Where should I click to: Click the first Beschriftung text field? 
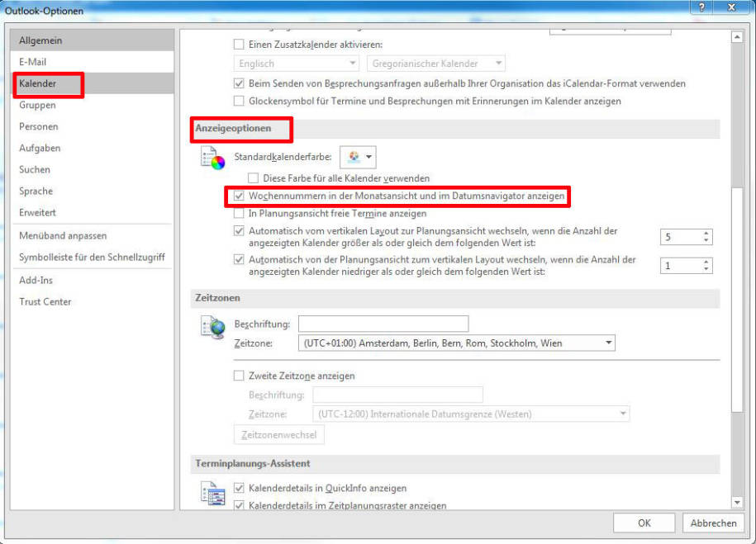pos(383,324)
